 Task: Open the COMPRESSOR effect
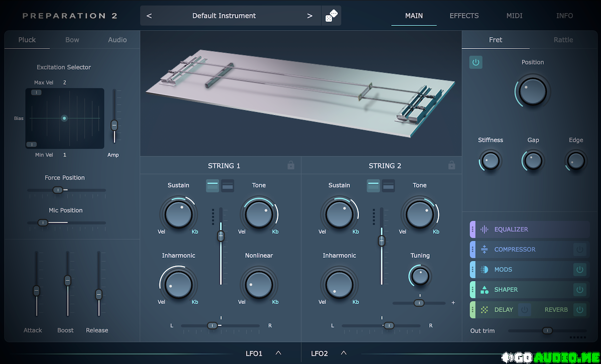[x=515, y=249]
